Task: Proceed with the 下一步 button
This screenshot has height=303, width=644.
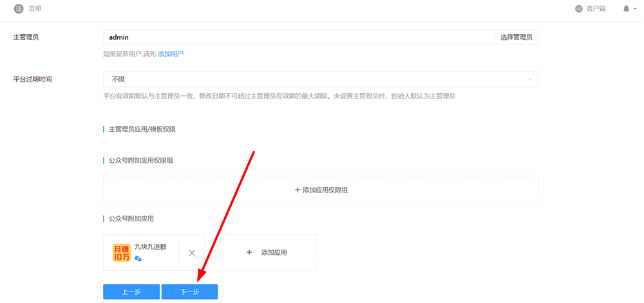Action: 189,292
